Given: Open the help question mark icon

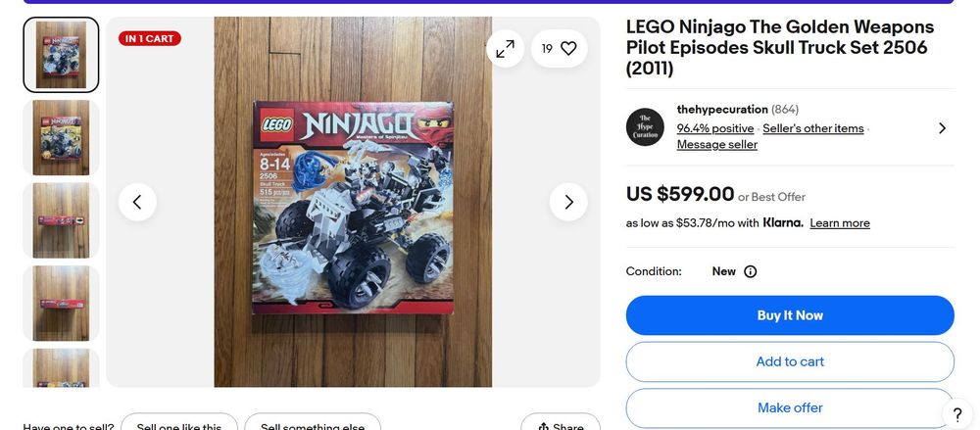Looking at the screenshot, I should pos(957,414).
